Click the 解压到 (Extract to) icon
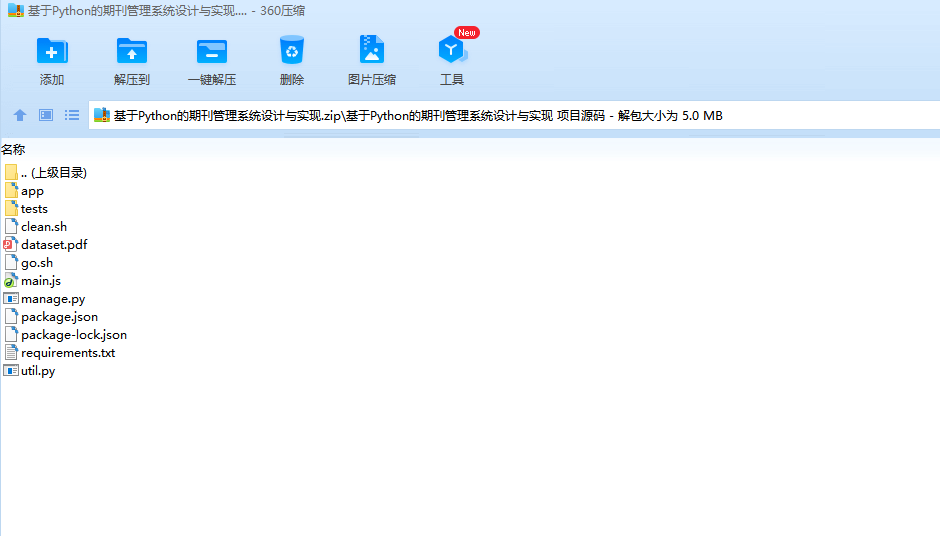Viewport: 940px width, 536px height. (x=131, y=51)
